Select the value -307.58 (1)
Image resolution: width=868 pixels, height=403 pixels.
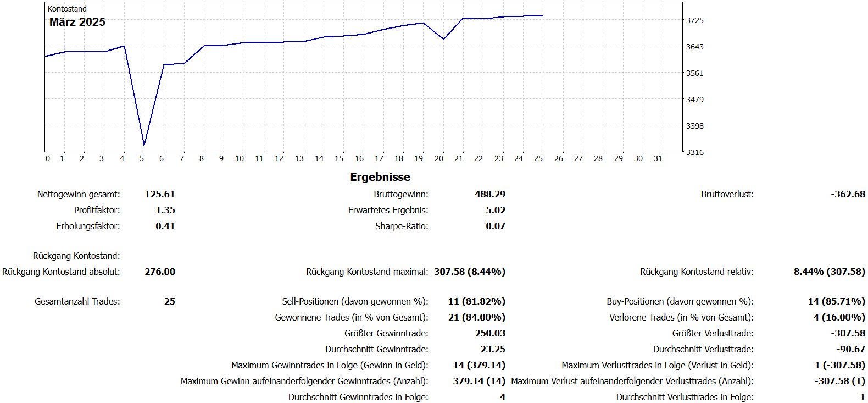[x=840, y=381]
